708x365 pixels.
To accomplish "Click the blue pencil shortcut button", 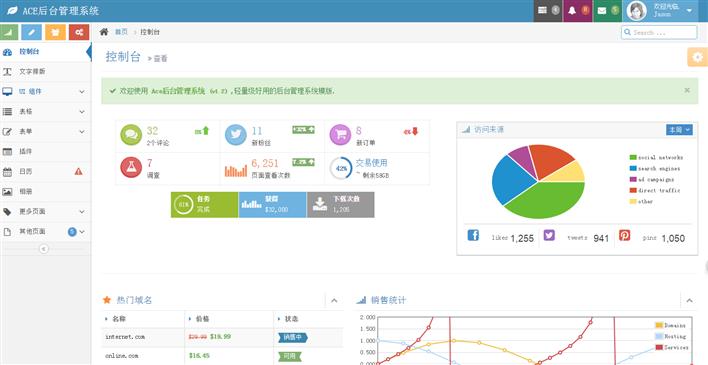I will (x=32, y=32).
